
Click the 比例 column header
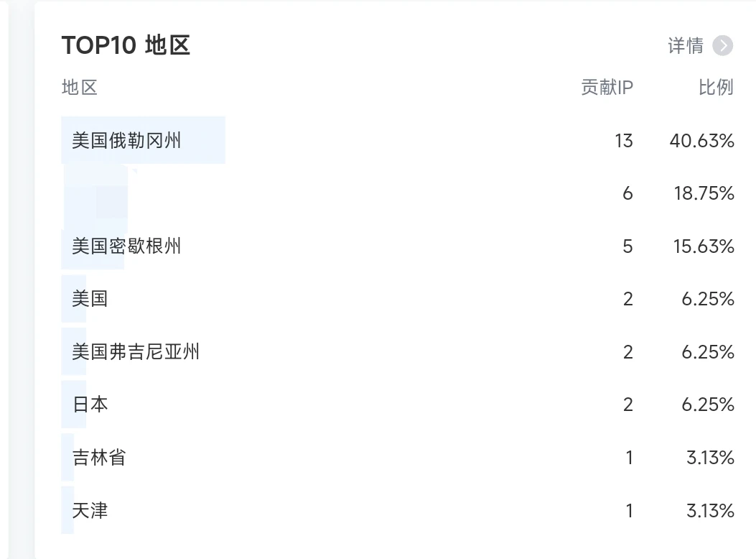pos(716,88)
